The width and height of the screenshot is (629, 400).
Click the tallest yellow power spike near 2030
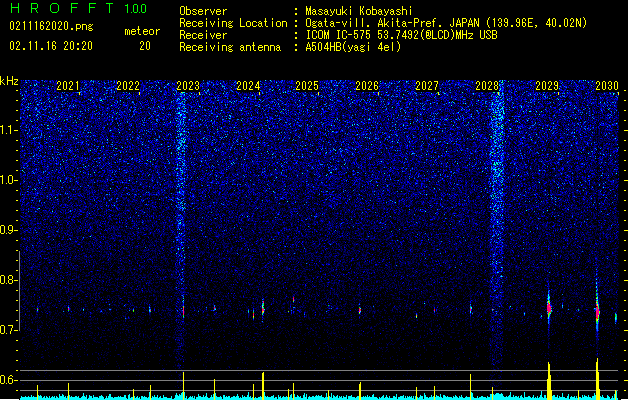[x=597, y=379]
